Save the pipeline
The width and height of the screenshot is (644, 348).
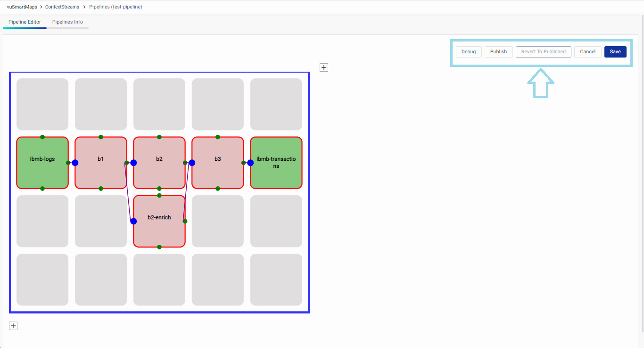click(x=615, y=52)
